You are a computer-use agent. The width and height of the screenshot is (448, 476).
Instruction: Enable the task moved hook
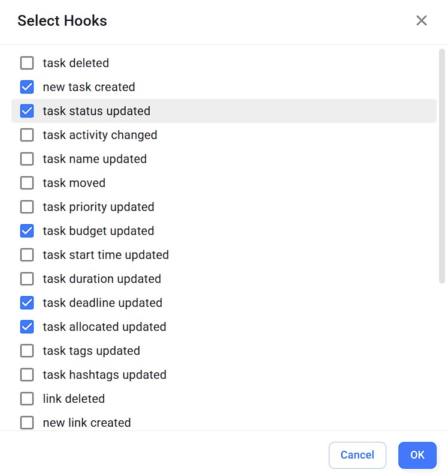[x=27, y=183]
